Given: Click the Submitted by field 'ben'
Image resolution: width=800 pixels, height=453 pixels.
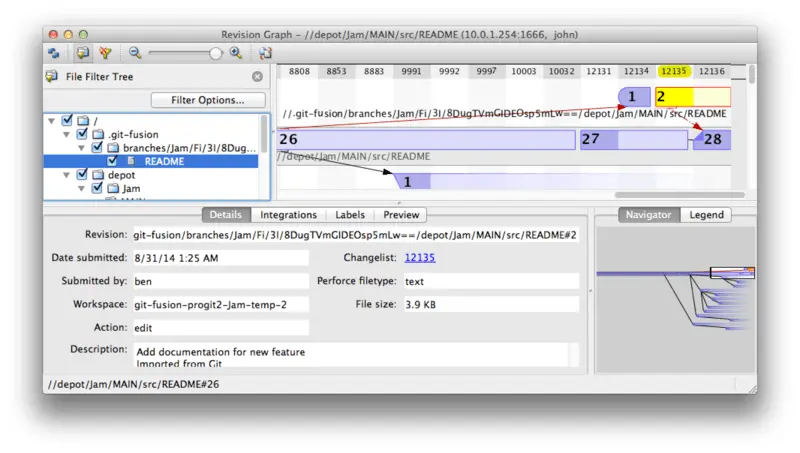Looking at the screenshot, I should 221,281.
